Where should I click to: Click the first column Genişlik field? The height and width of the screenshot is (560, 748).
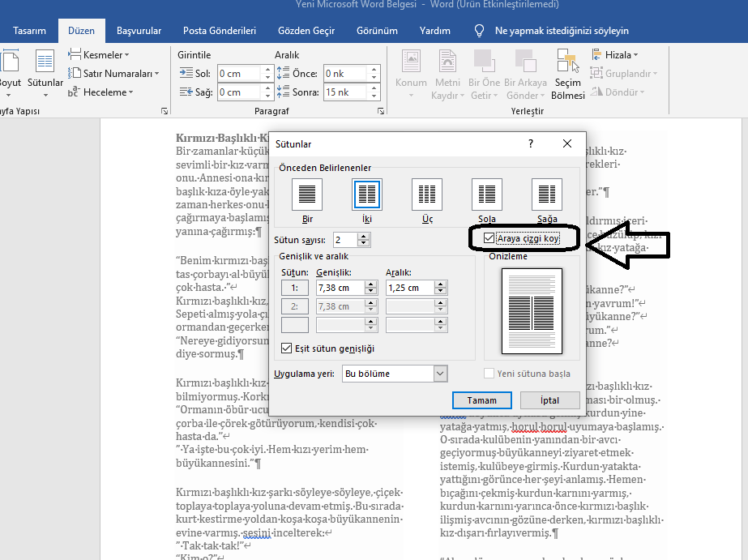(x=340, y=287)
